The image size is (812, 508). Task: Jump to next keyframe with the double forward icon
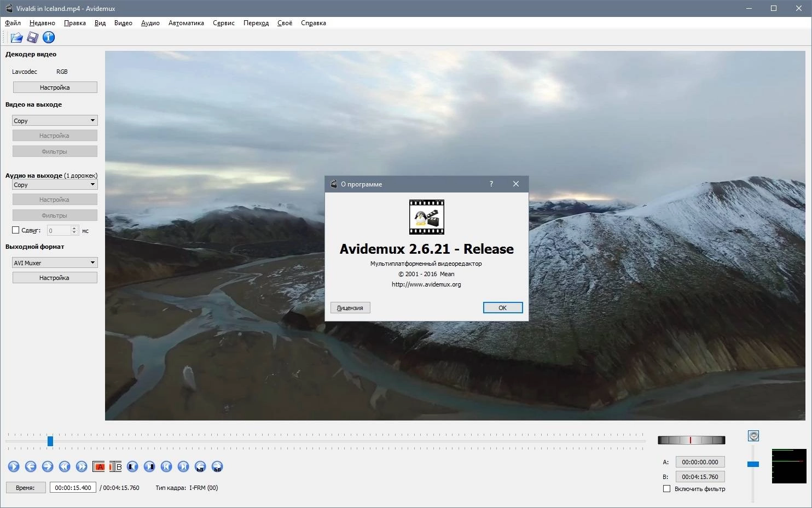(82, 466)
